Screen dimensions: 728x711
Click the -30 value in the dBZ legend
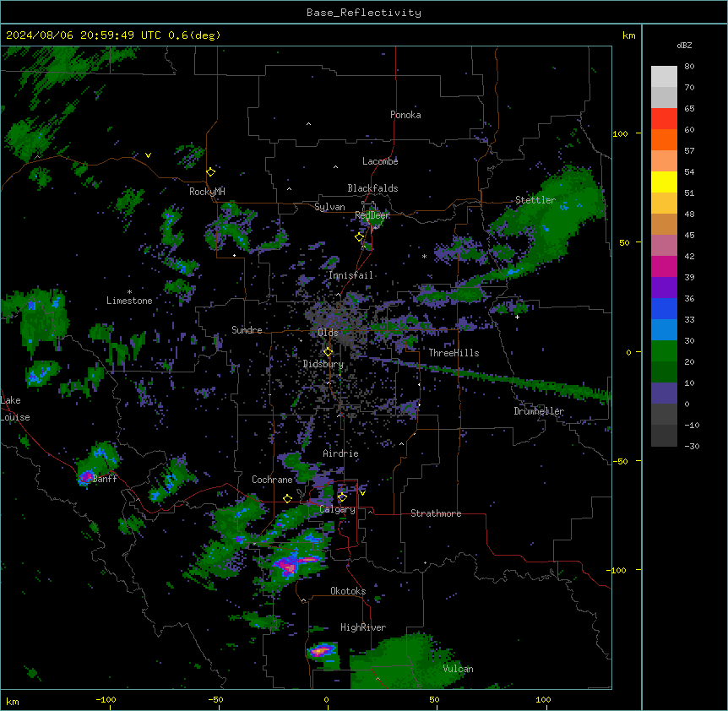click(692, 446)
